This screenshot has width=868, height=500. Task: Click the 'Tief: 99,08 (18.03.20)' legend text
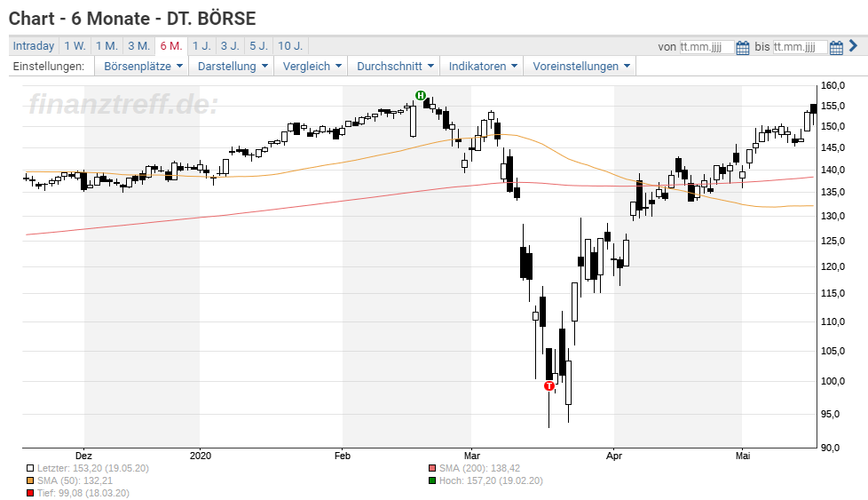(83, 493)
